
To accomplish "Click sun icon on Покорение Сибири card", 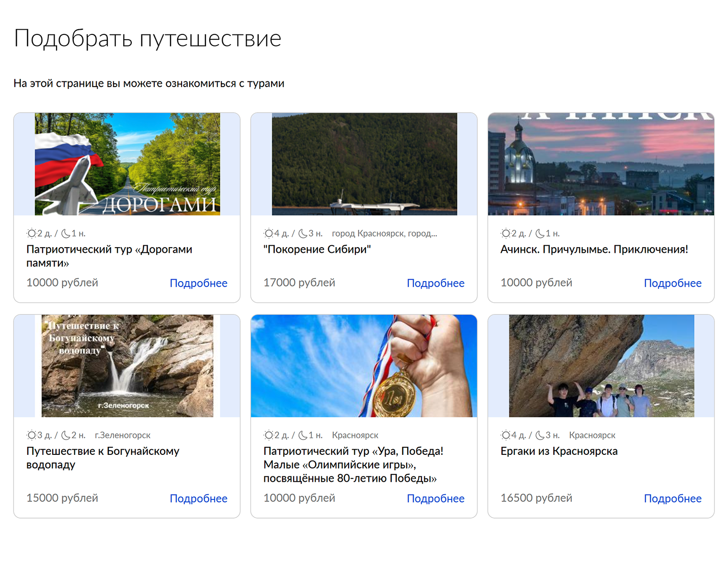I will 269,234.
